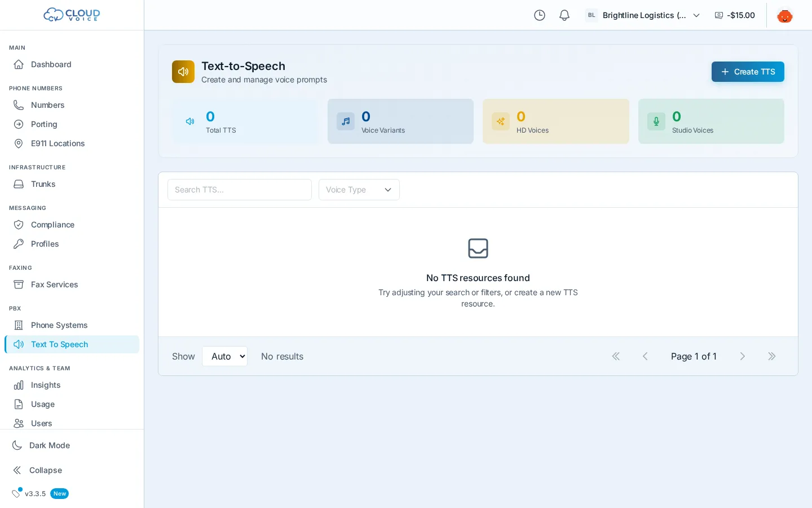Screen dimensions: 812x508
Task: Click the New version badge
Action: coord(60,493)
